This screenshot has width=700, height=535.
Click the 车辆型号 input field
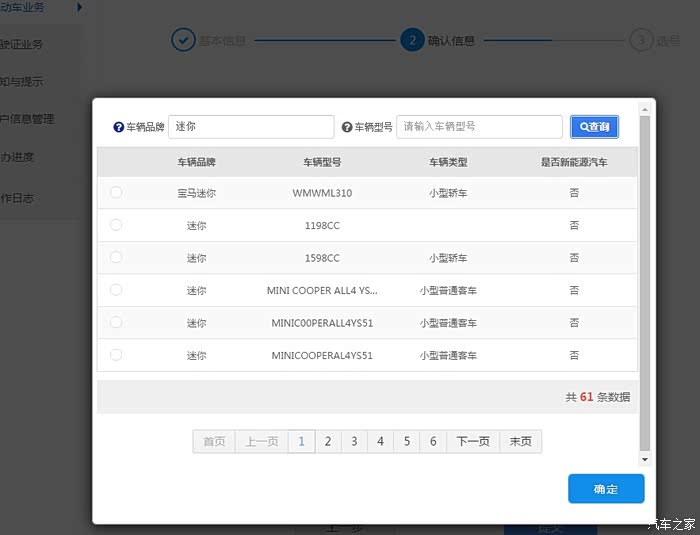[479, 127]
